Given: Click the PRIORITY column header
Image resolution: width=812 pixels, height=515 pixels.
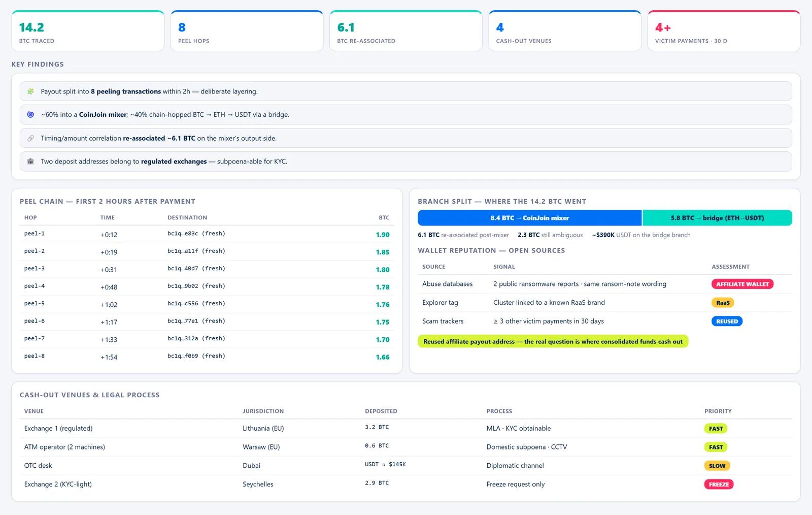Looking at the screenshot, I should click(718, 411).
